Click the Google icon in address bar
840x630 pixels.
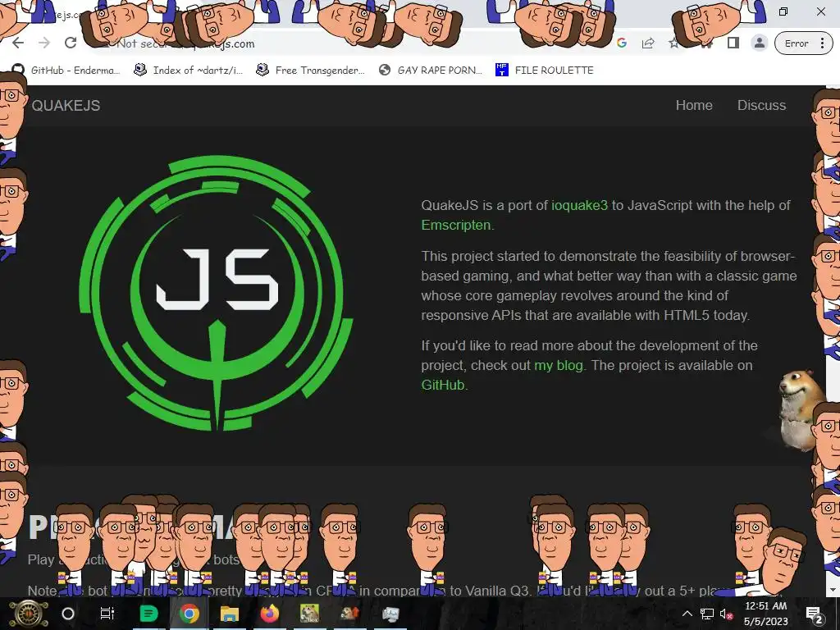tap(622, 43)
